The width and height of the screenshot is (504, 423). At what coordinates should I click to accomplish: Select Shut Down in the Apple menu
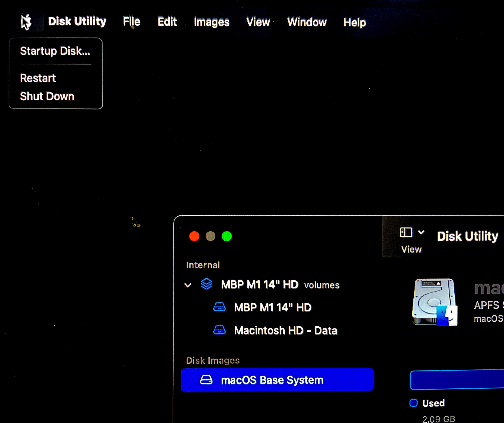click(47, 96)
